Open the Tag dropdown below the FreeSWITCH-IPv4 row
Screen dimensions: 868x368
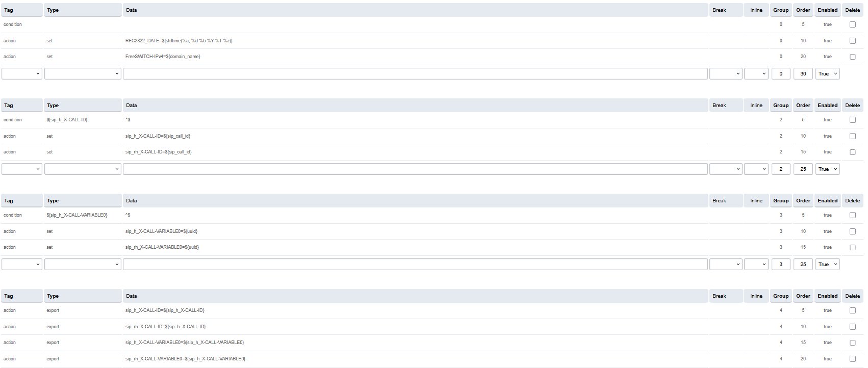(22, 73)
